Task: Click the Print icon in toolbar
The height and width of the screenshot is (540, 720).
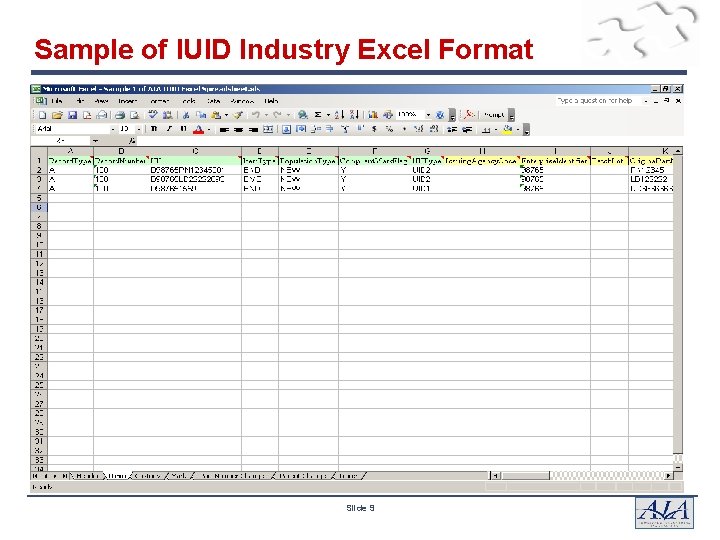Action: [120, 115]
